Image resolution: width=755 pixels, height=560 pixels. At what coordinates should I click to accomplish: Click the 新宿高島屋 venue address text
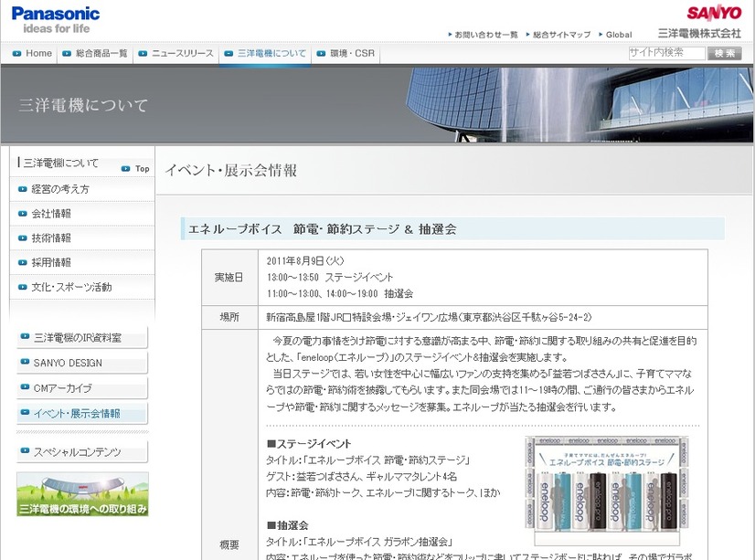(x=429, y=317)
